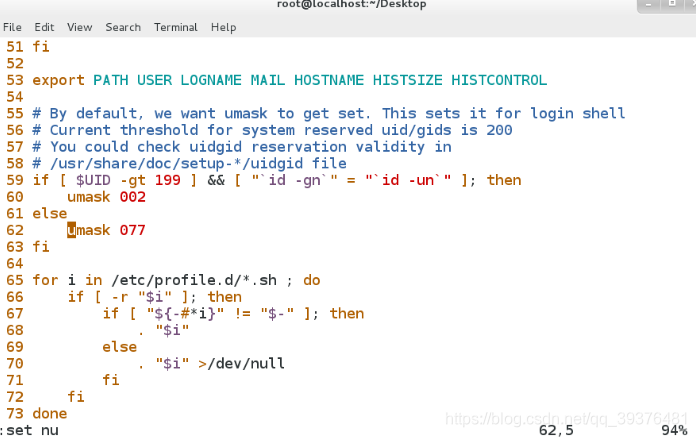Click the comment starting "# By default"

pos(329,114)
